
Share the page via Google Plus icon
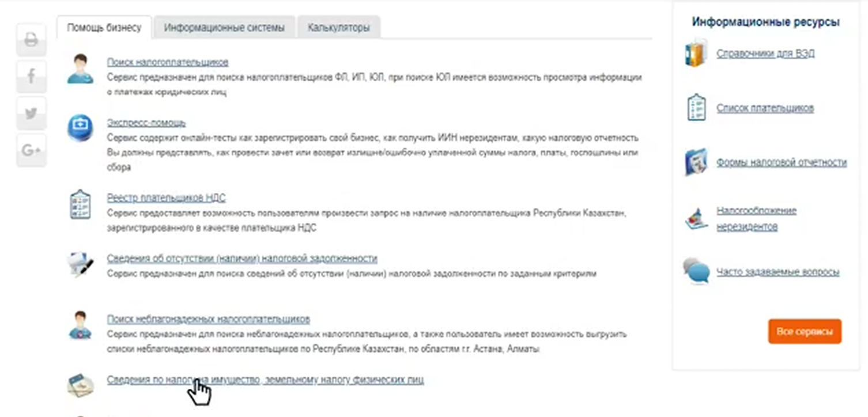[31, 150]
